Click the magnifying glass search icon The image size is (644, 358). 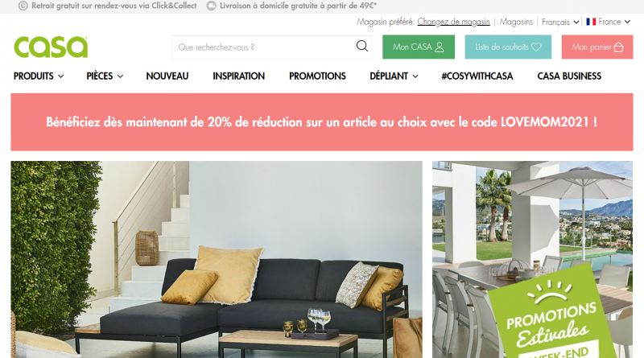pos(361,46)
